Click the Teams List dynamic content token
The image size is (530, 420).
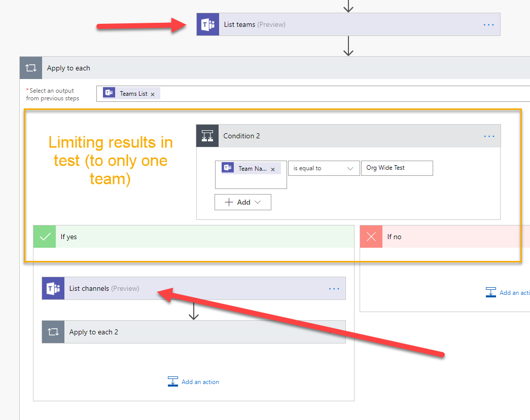133,94
